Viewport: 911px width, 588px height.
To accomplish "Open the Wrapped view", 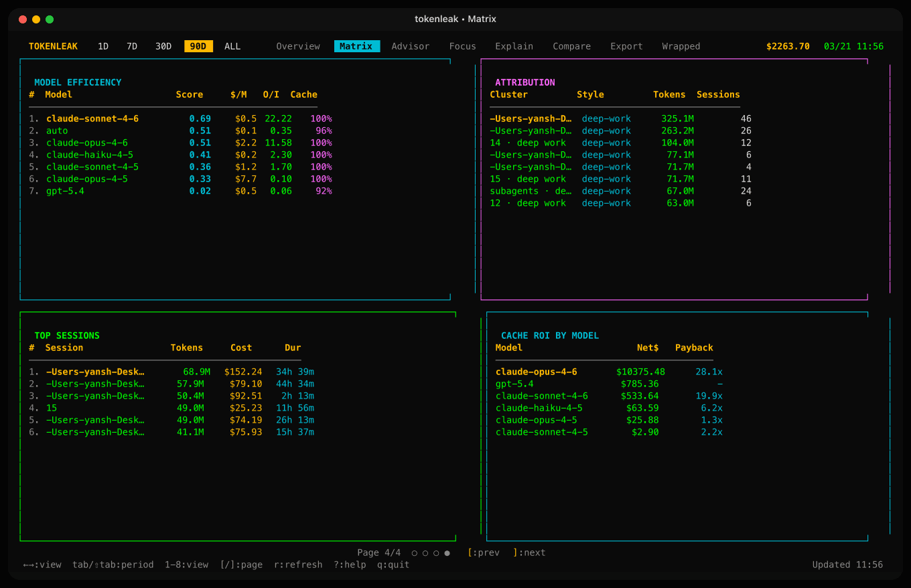I will [681, 46].
